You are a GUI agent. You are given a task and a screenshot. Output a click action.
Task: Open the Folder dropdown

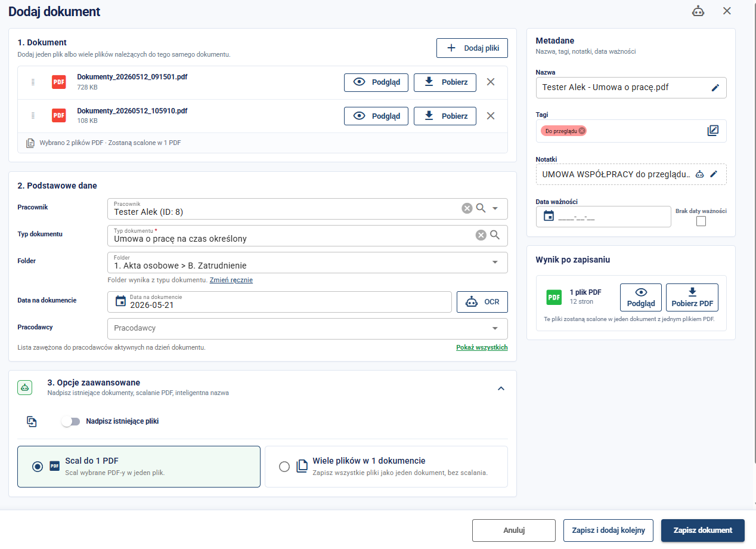click(308, 262)
